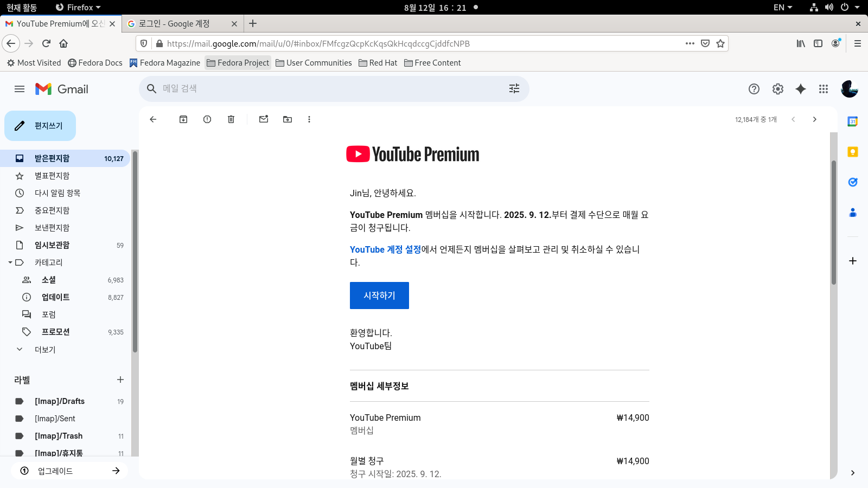Image resolution: width=868 pixels, height=488 pixels.
Task: Go back to inbox list arrow
Action: tap(153, 119)
